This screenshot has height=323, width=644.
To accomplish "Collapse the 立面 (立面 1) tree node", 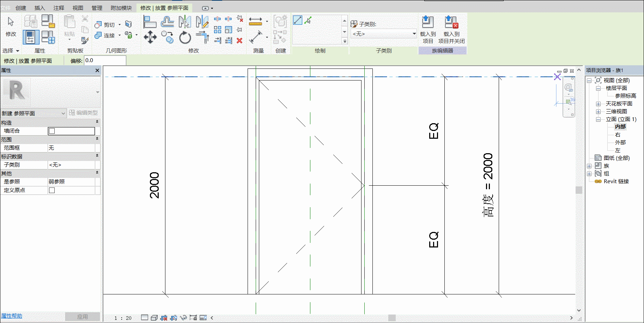I will click(x=598, y=119).
